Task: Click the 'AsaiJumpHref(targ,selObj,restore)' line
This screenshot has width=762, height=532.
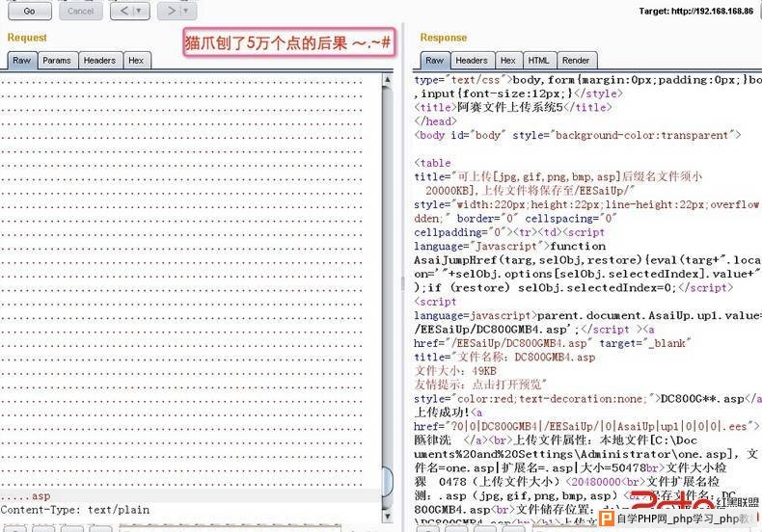Action: (587, 260)
